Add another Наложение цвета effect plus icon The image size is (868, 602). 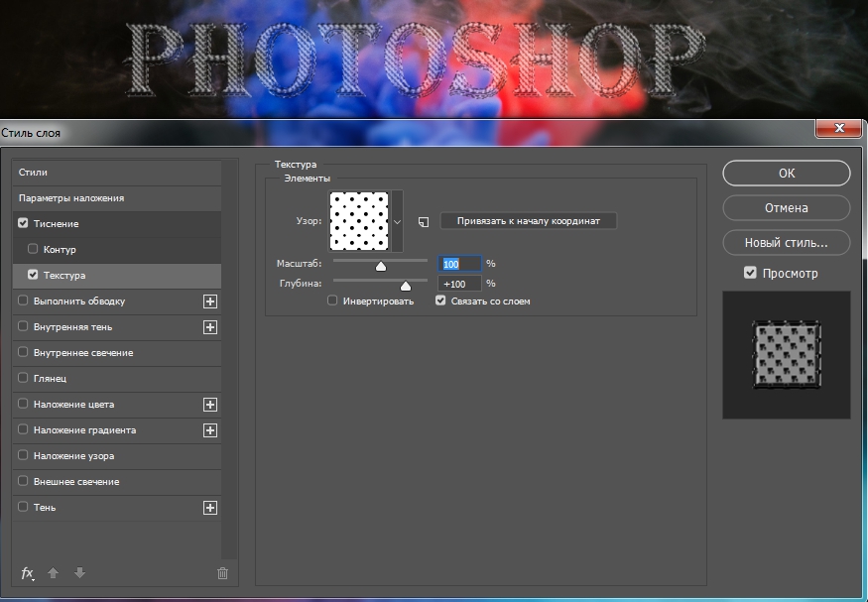pyautogui.click(x=209, y=405)
